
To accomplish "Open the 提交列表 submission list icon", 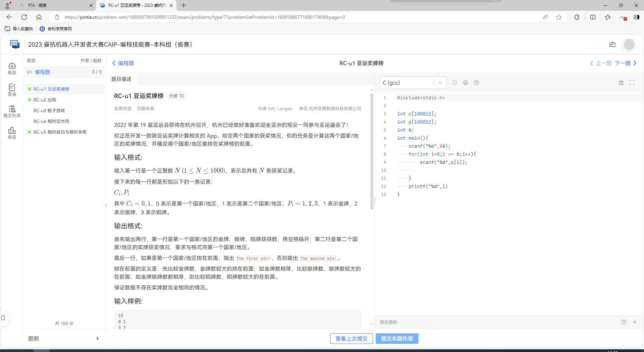I will click(x=12, y=112).
